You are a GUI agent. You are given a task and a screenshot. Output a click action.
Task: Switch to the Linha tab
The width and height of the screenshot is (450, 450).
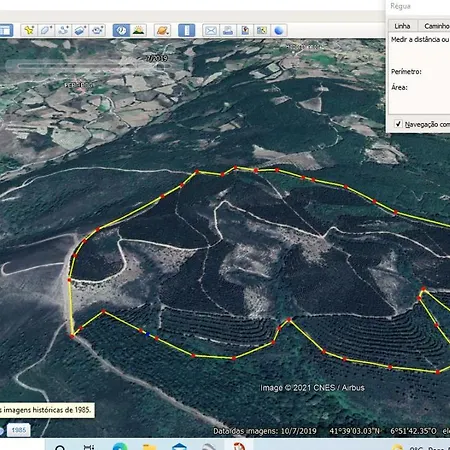point(402,26)
